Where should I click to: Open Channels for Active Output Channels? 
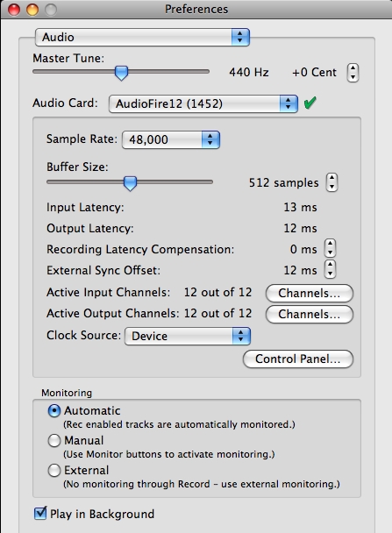310,314
